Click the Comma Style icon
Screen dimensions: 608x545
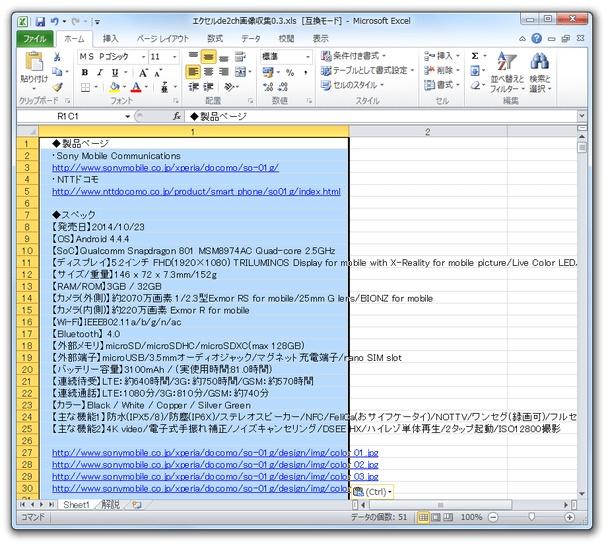[x=306, y=72]
